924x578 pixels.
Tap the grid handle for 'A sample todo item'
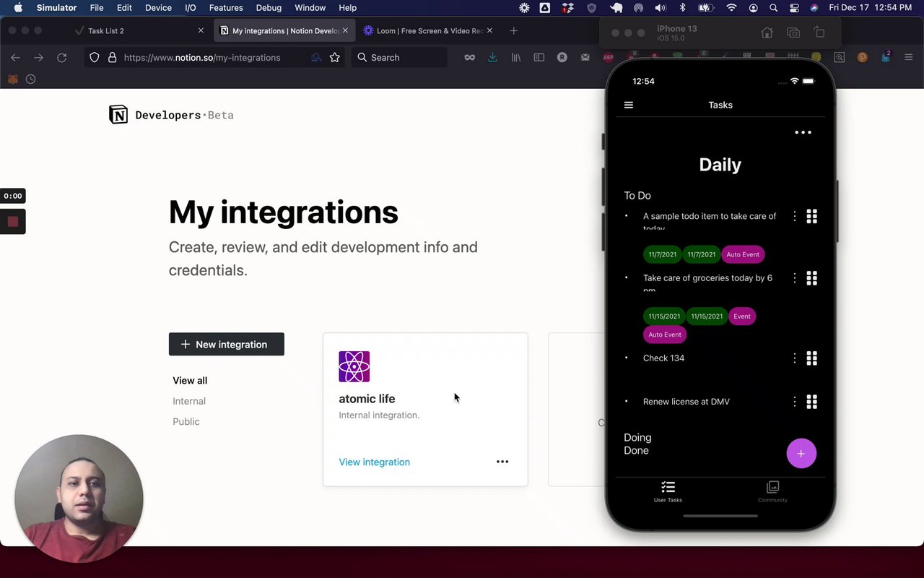[812, 216]
